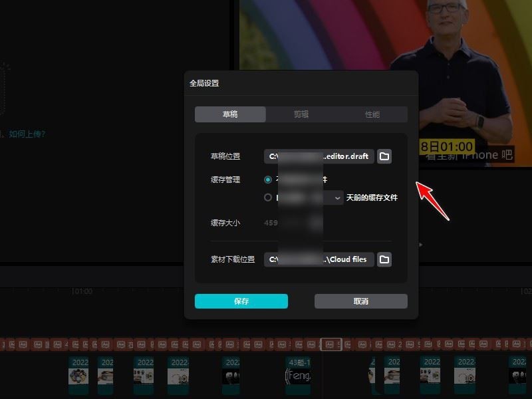Switch to the 剪辑 settings tab
The image size is (532, 399).
click(x=300, y=114)
